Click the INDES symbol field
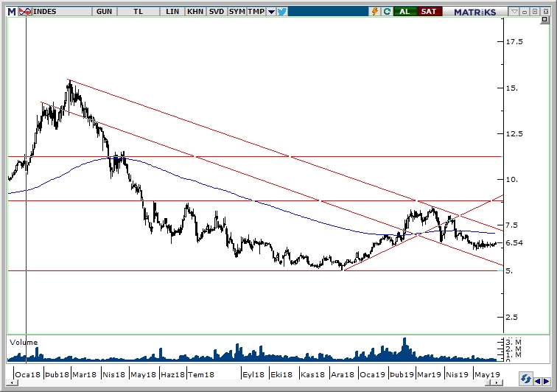Image resolution: width=557 pixels, height=392 pixels. coord(62,11)
